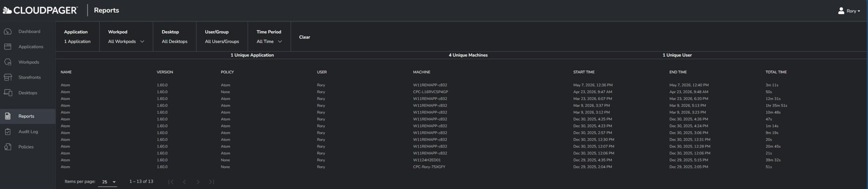Click the Applications window icon in sidebar
This screenshot has height=189, width=868.
coord(8,47)
